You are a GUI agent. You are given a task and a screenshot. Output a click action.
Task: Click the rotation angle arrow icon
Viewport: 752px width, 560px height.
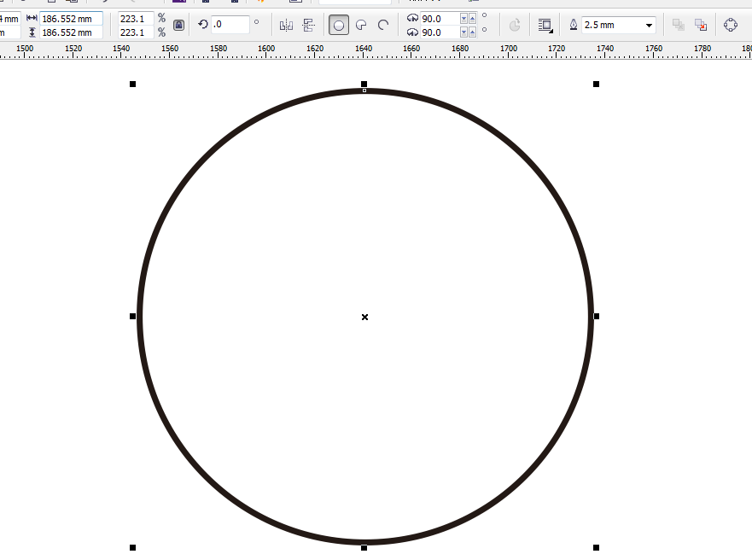point(203,25)
